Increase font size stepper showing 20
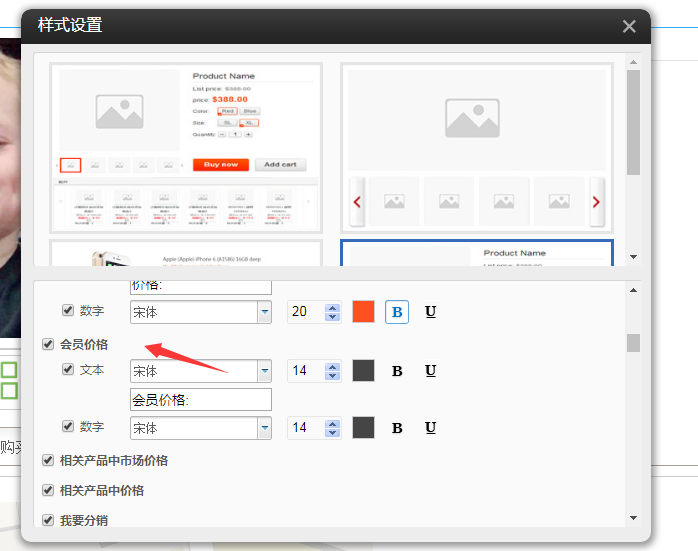The image size is (698, 551). (332, 308)
